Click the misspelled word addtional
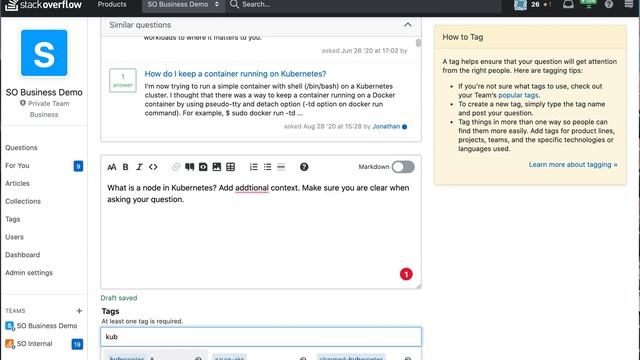The height and width of the screenshot is (360, 640). 252,188
